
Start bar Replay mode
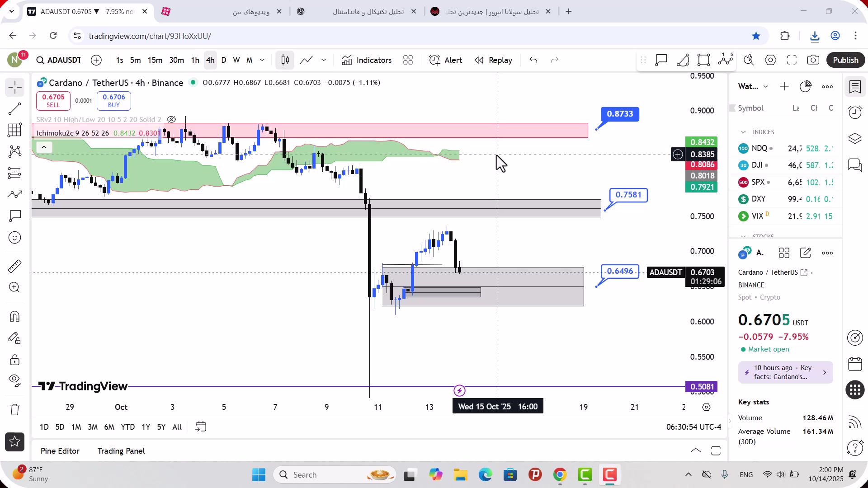click(494, 60)
